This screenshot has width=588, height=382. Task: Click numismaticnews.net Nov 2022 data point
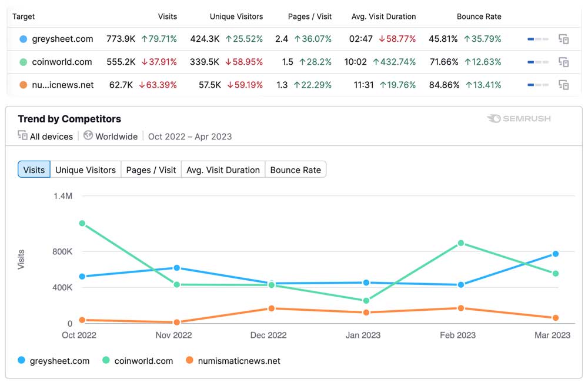point(176,322)
